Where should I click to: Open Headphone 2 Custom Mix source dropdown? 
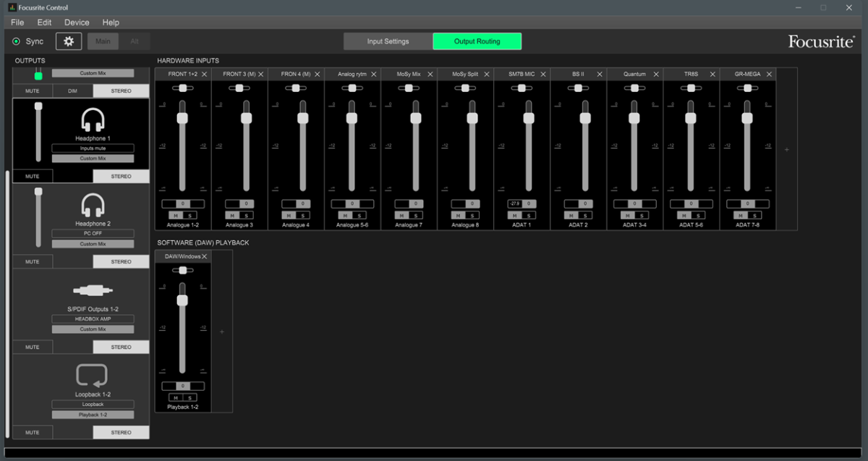[93, 244]
